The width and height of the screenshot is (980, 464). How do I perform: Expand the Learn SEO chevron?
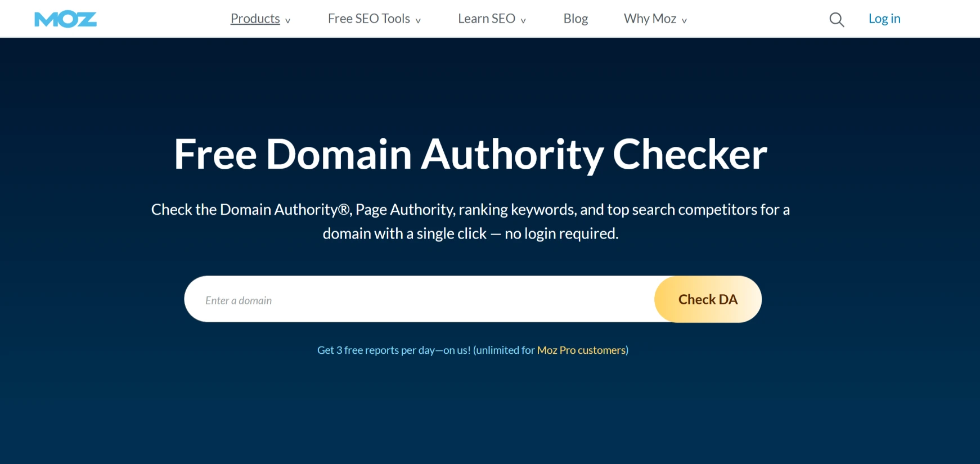click(523, 21)
